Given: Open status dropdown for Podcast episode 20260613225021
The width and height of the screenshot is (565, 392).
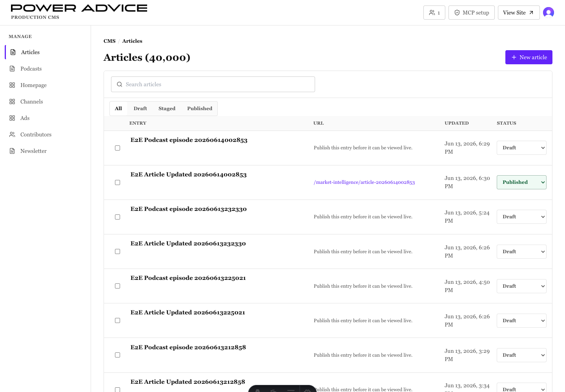Looking at the screenshot, I should tap(521, 286).
